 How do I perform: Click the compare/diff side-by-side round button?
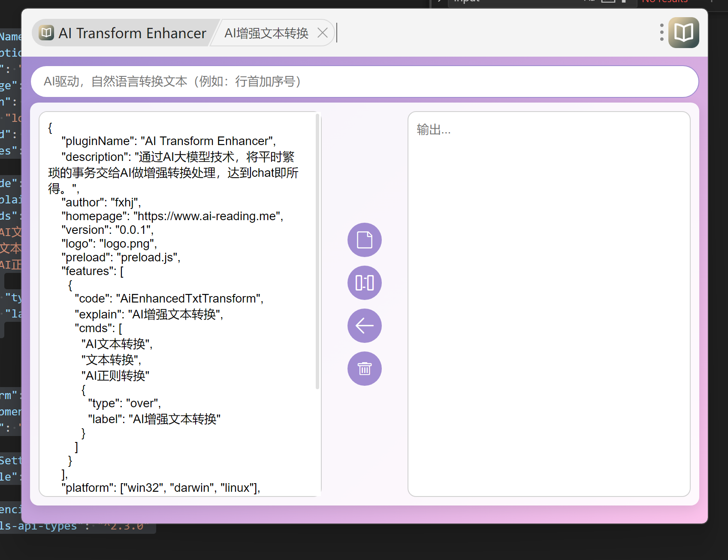(364, 283)
